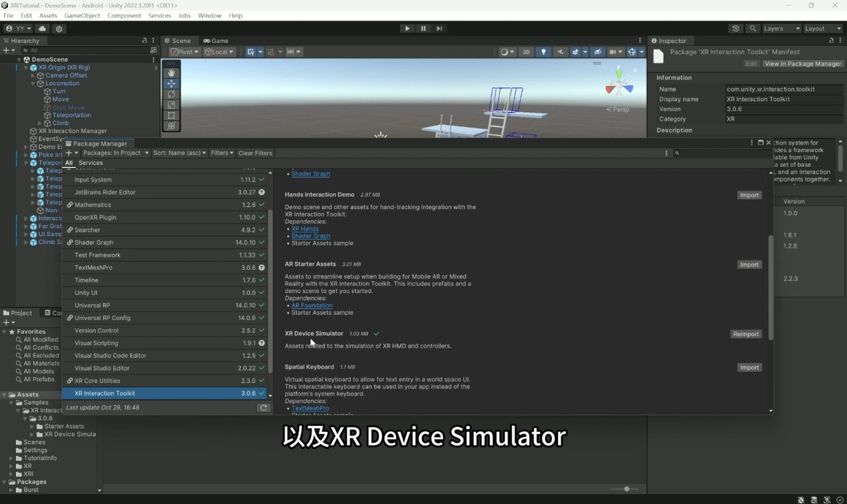
Task: Adjust the Project icon size slider
Action: click(x=626, y=489)
